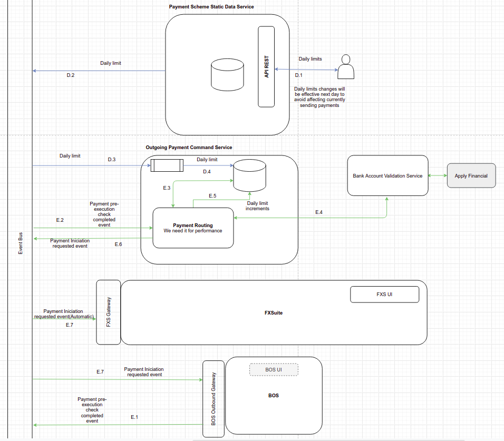Select the FXS UI box
The height and width of the screenshot is (441, 504).
[384, 294]
